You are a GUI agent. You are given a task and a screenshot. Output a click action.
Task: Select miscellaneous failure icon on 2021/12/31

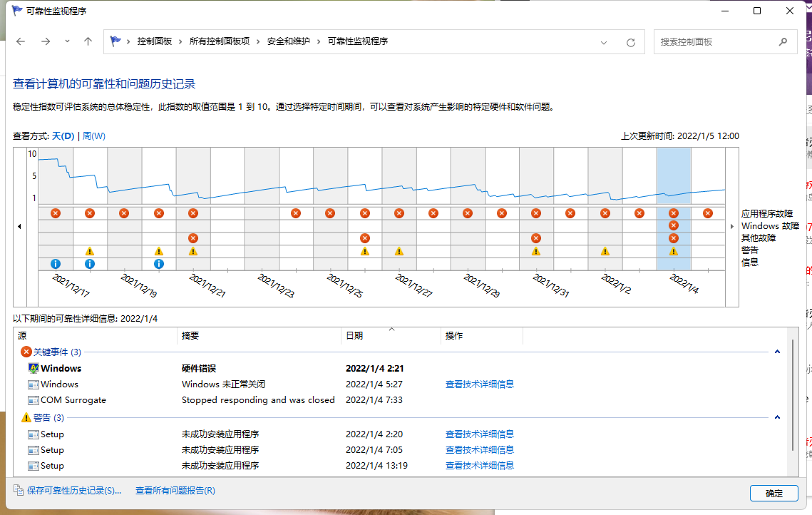(x=536, y=238)
